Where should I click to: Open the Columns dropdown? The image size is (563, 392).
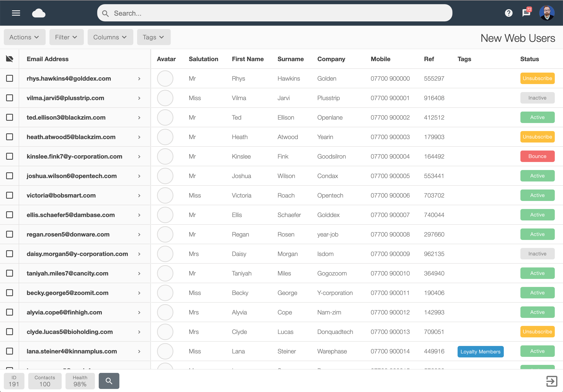pyautogui.click(x=110, y=37)
